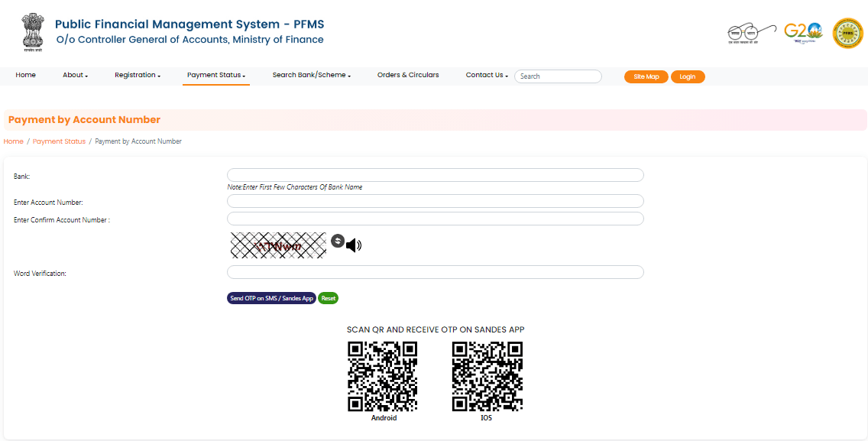Click the Swachh Bharat spectacles logo
This screenshot has width=868, height=441.
pyautogui.click(x=752, y=33)
